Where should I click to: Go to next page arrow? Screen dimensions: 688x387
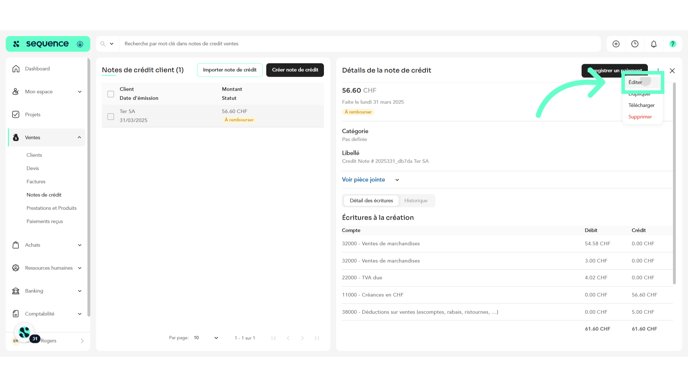tap(302, 338)
